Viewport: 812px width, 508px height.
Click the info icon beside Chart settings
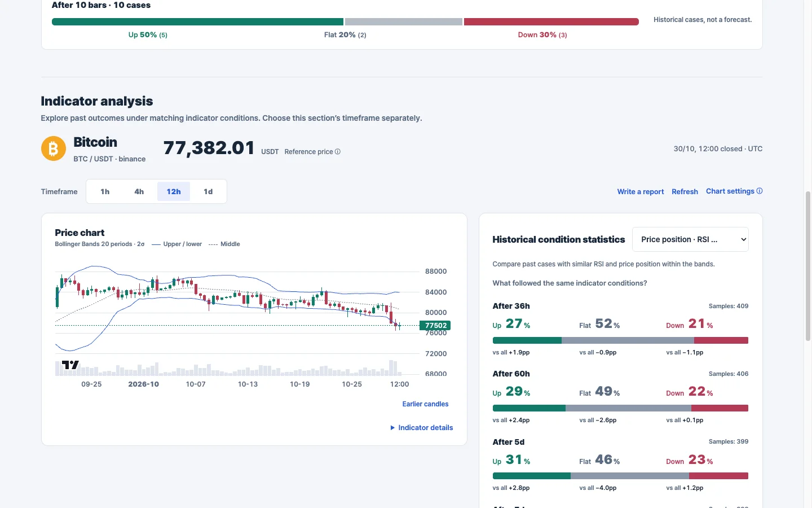coord(760,191)
